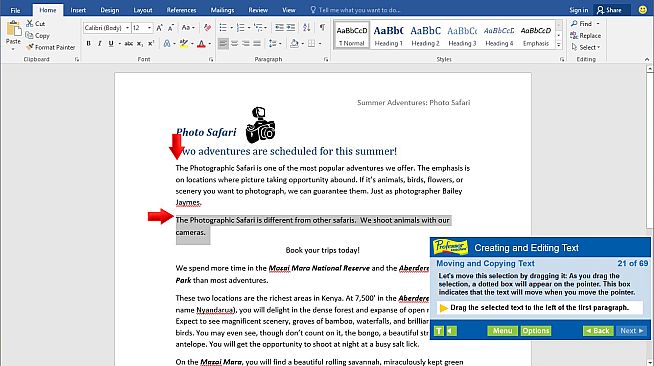Apply a multilevel list
The height and width of the screenshot is (366, 654).
(x=259, y=28)
